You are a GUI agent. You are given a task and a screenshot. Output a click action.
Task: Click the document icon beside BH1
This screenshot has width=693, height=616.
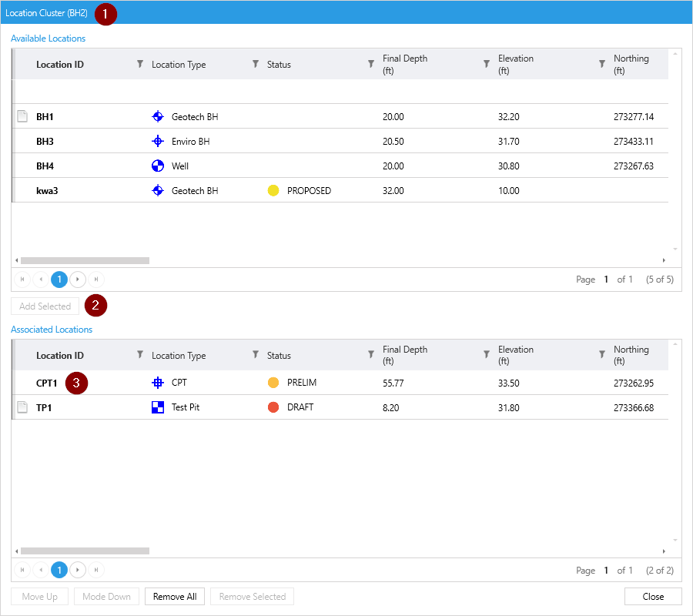tap(22, 117)
